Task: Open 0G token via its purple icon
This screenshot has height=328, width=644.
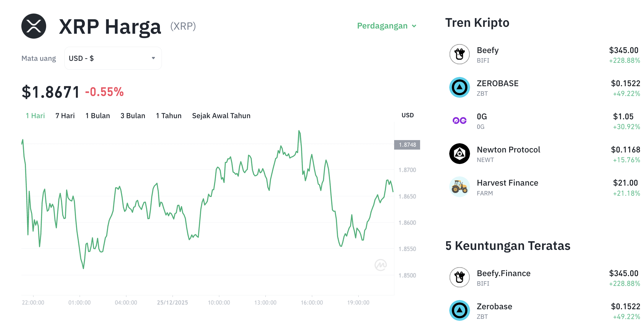Action: pyautogui.click(x=459, y=120)
